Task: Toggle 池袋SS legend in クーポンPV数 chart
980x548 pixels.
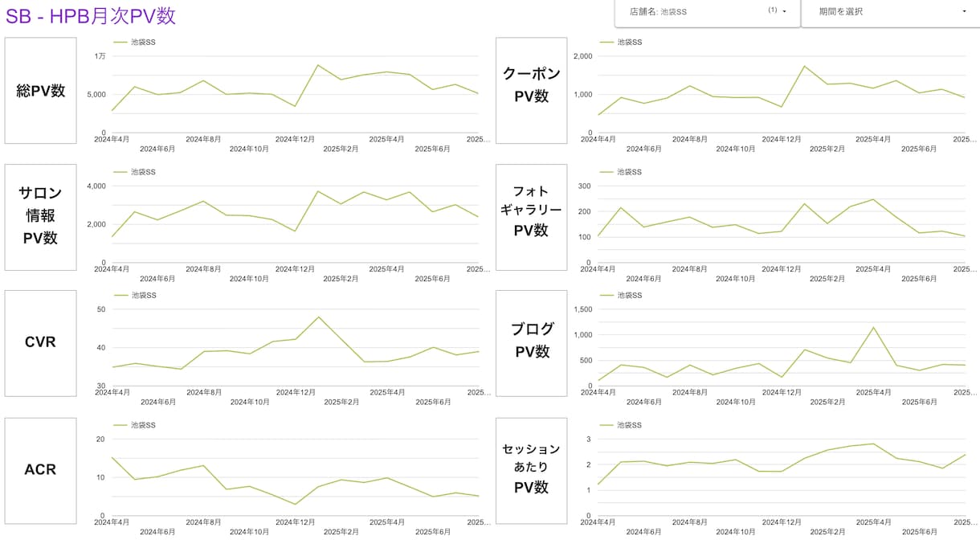Action: click(x=621, y=42)
